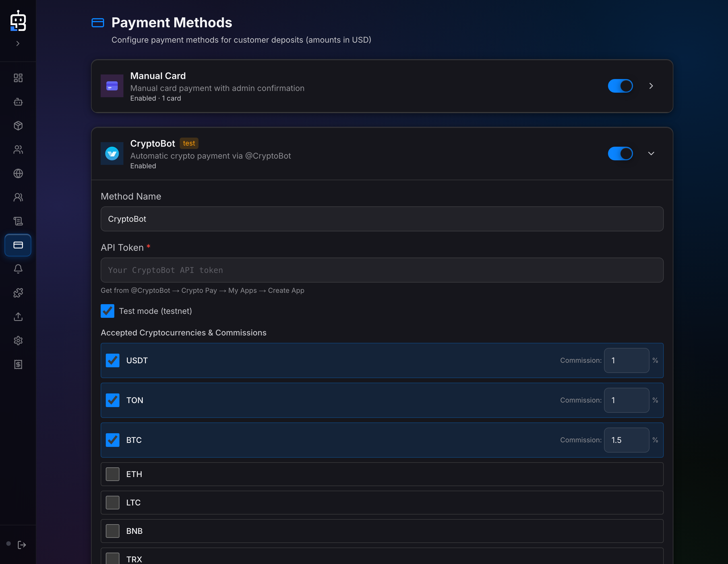Open the two-person contacts icon in the sidebar
728x564 pixels.
[18, 197]
